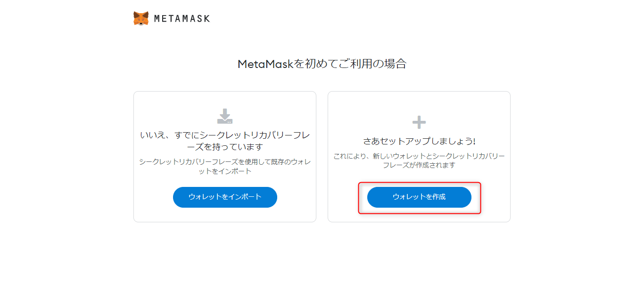Viewport: 644px width, 295px height.
Task: Click the word MetaMask in the page heading
Action: (266, 64)
